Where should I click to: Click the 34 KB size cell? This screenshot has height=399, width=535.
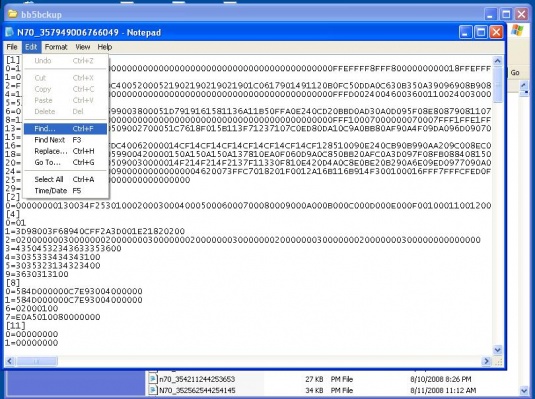tap(314, 390)
